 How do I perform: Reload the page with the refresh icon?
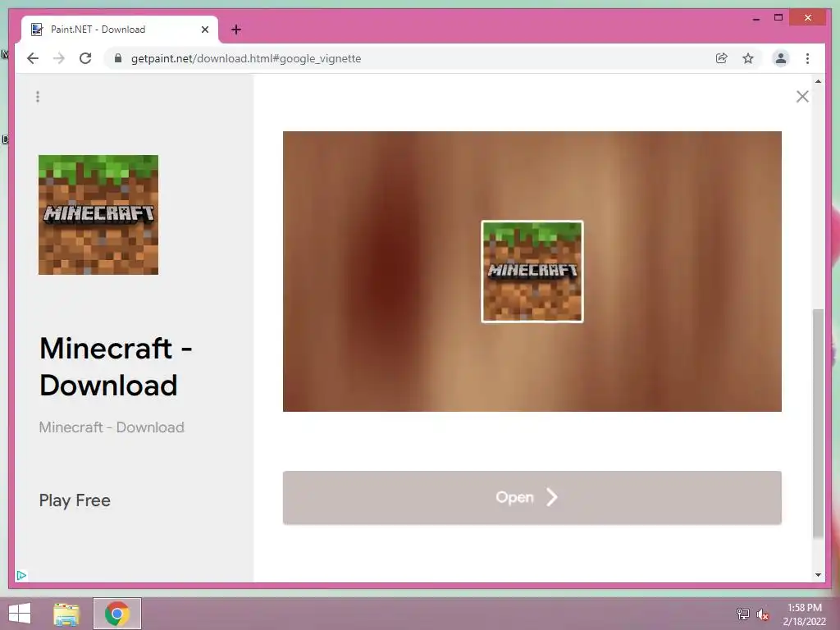(85, 58)
